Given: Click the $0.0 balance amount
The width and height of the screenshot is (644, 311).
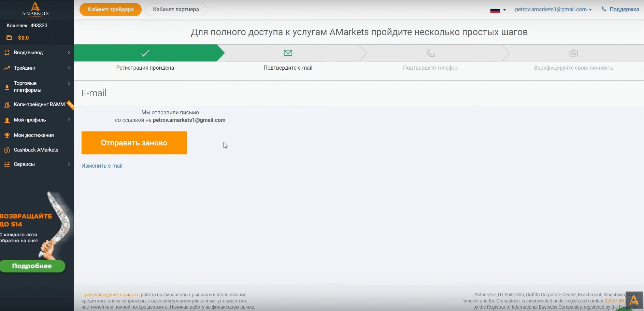Looking at the screenshot, I should 24,38.
